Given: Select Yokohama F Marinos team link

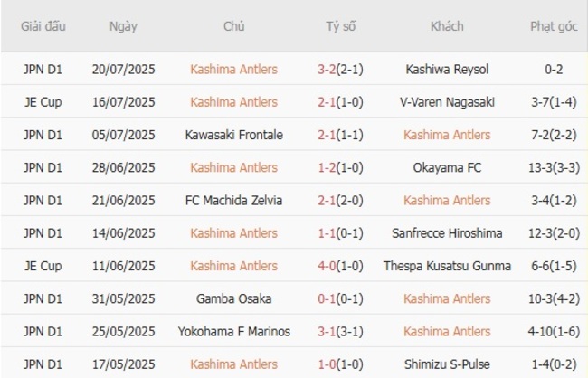Looking at the screenshot, I should (233, 331).
